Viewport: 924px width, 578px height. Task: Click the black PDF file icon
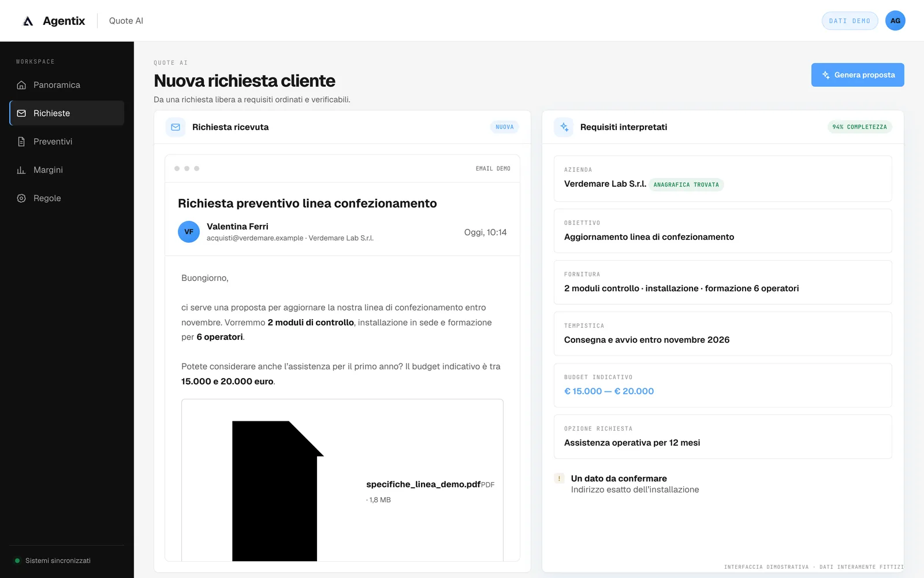[278, 491]
